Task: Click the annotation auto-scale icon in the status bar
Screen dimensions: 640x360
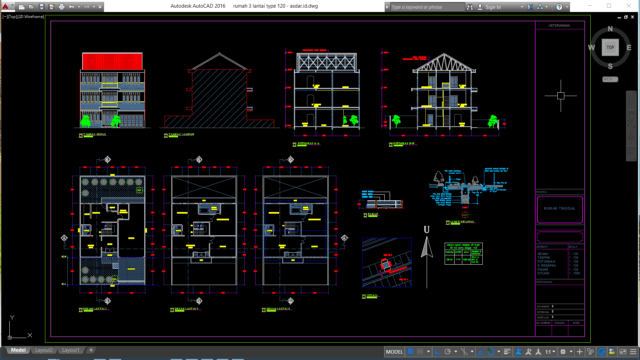Action: coord(528,352)
